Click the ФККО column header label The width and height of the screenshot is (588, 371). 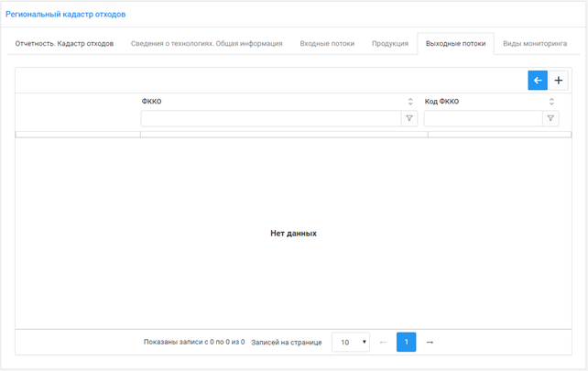(x=151, y=102)
